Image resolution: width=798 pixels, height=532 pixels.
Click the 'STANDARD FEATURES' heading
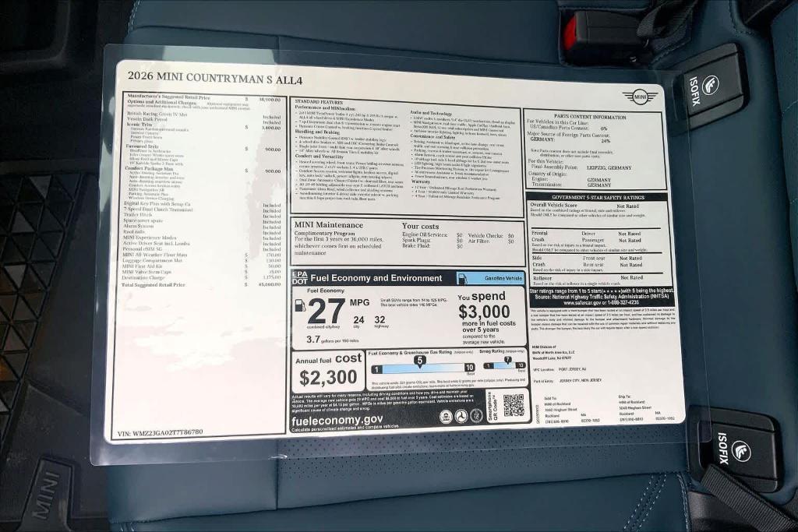319,102
